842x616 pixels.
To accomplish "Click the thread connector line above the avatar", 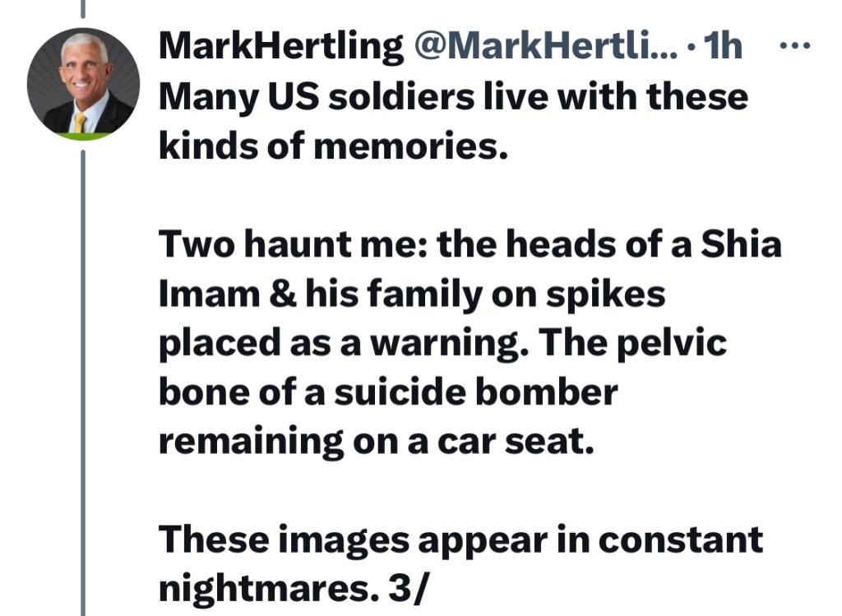I will [83, 8].
